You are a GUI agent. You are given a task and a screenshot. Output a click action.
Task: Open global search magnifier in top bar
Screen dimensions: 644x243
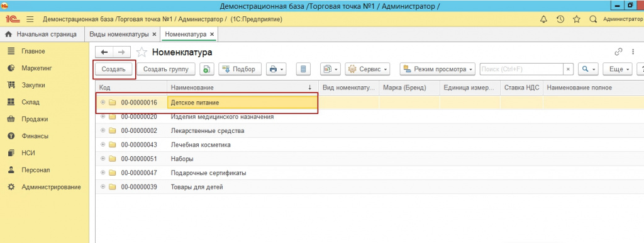592,20
